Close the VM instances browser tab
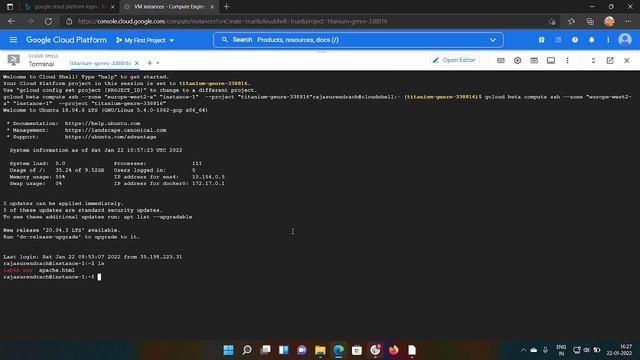This screenshot has height=360, width=640. (212, 7)
